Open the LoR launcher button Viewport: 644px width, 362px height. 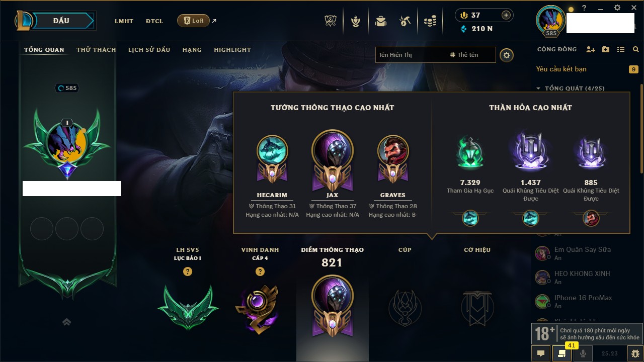(194, 21)
